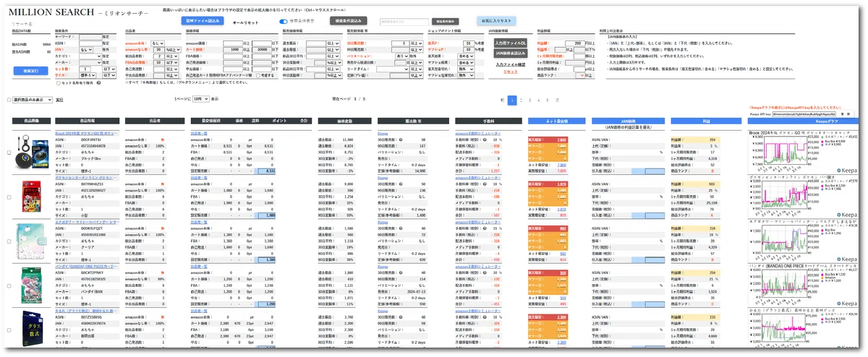Open the JAN なし dropdown

point(86,50)
